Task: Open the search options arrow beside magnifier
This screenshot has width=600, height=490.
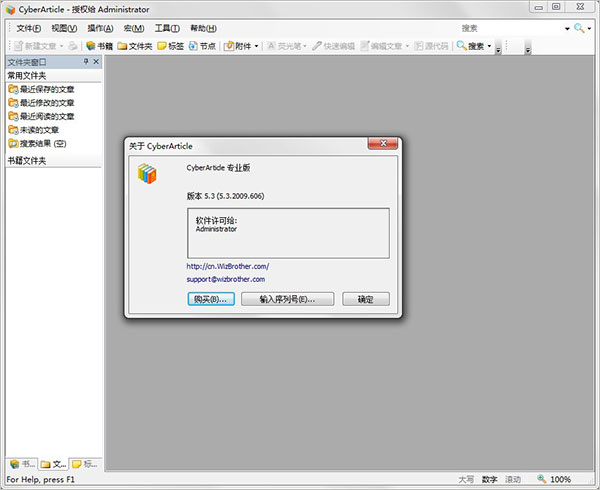Action: 589,28
